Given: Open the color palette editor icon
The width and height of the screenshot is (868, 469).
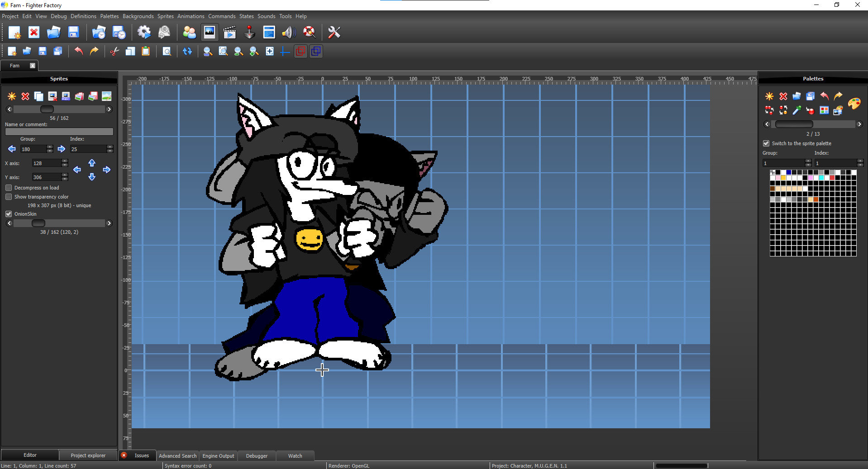Looking at the screenshot, I should (854, 104).
